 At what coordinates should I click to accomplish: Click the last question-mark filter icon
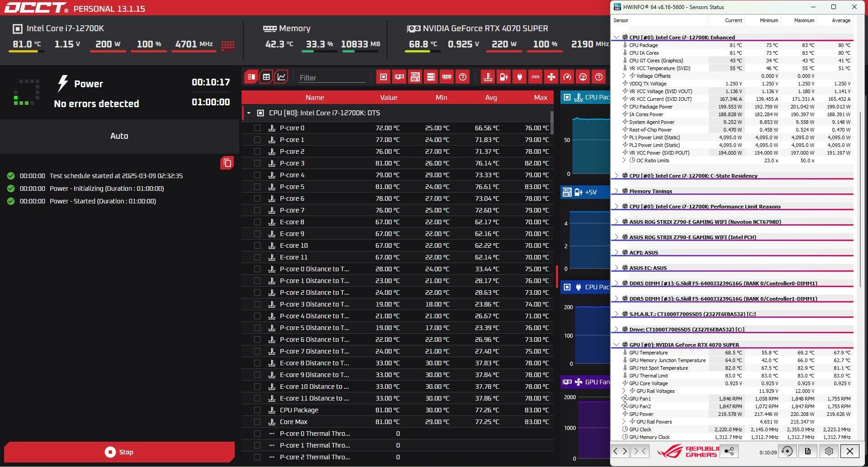tap(599, 77)
